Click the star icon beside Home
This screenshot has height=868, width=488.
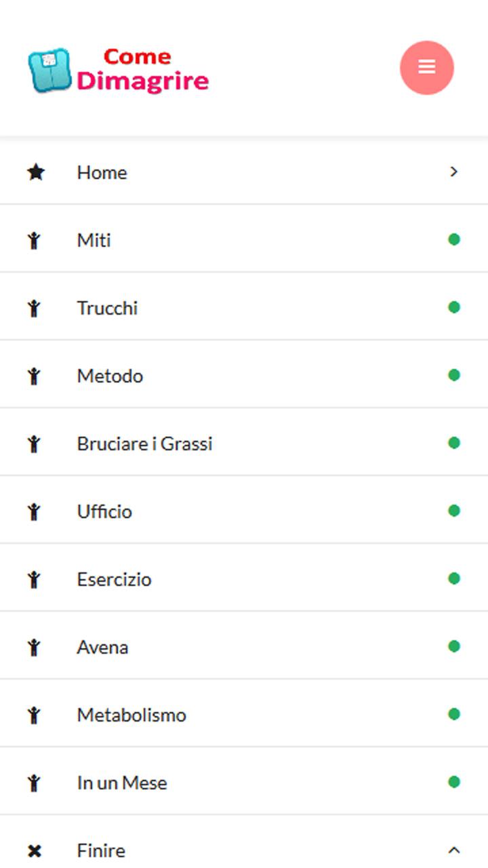(x=35, y=172)
